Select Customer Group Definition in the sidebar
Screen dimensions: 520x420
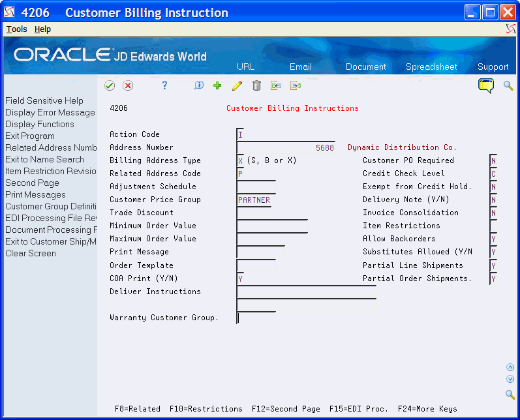pos(51,206)
